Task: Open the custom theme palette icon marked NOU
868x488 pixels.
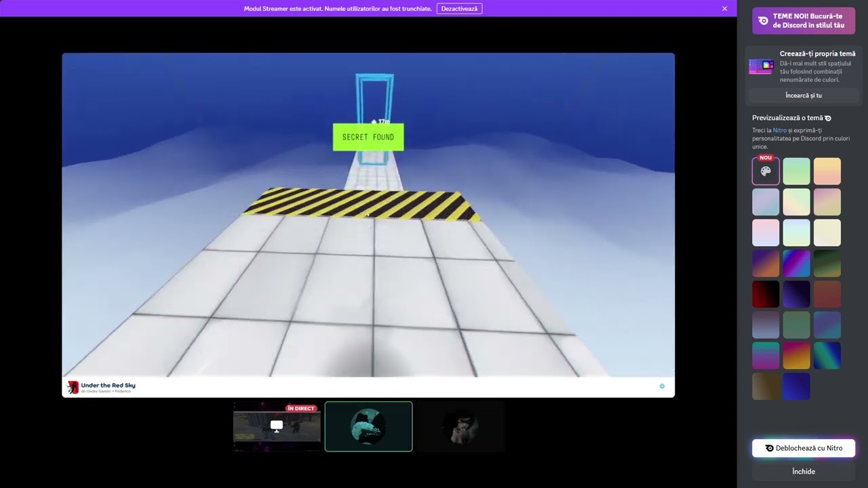Action: tap(766, 171)
